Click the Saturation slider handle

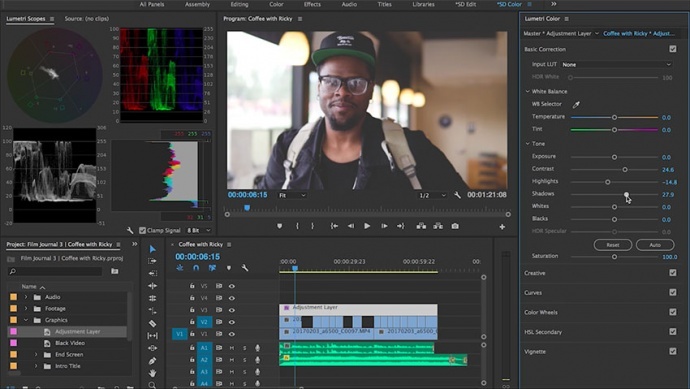[x=614, y=257]
